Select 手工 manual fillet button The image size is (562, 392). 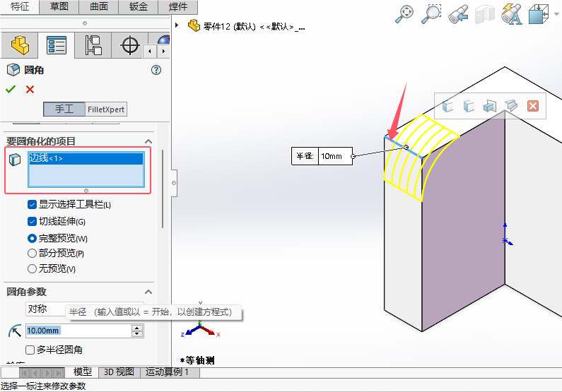(64, 109)
